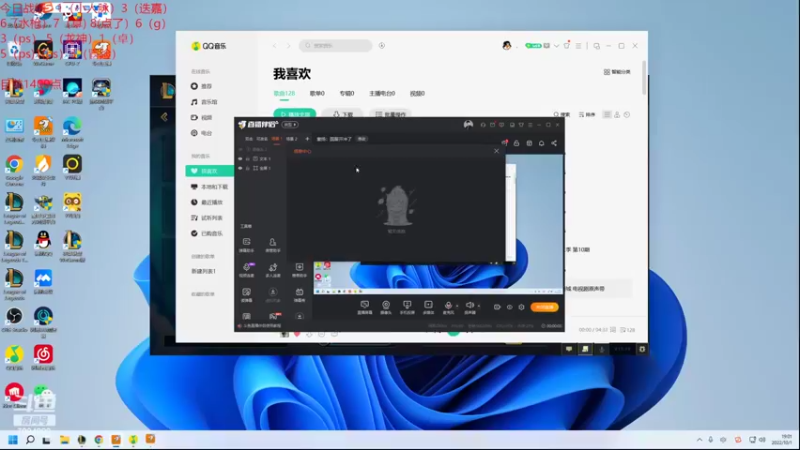Viewport: 800px width, 450px height.
Task: Open the QQ Music skin shirt icon
Action: 567,45
